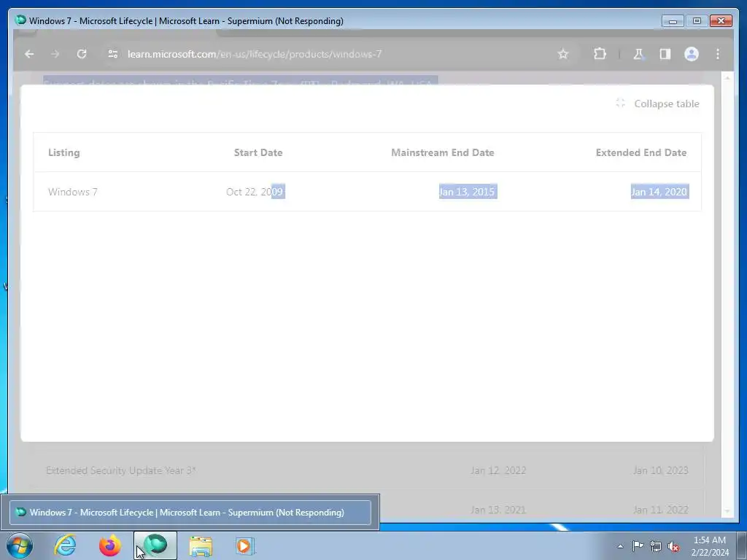The width and height of the screenshot is (747, 560).
Task: Click the Show desktop strip
Action: [x=742, y=545]
